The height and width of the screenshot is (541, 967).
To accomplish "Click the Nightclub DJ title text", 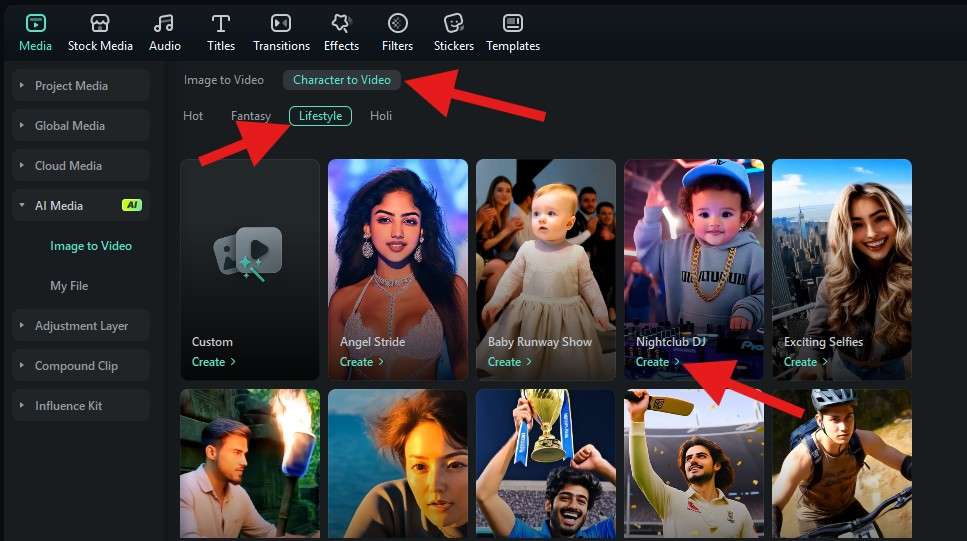I will point(671,342).
